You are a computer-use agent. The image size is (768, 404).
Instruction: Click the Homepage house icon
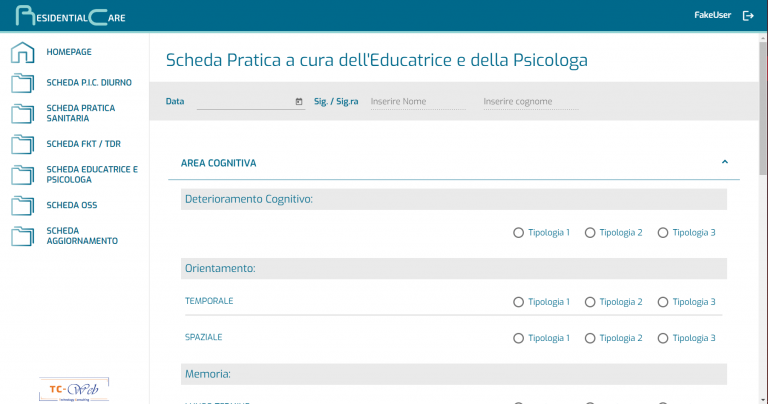click(22, 52)
